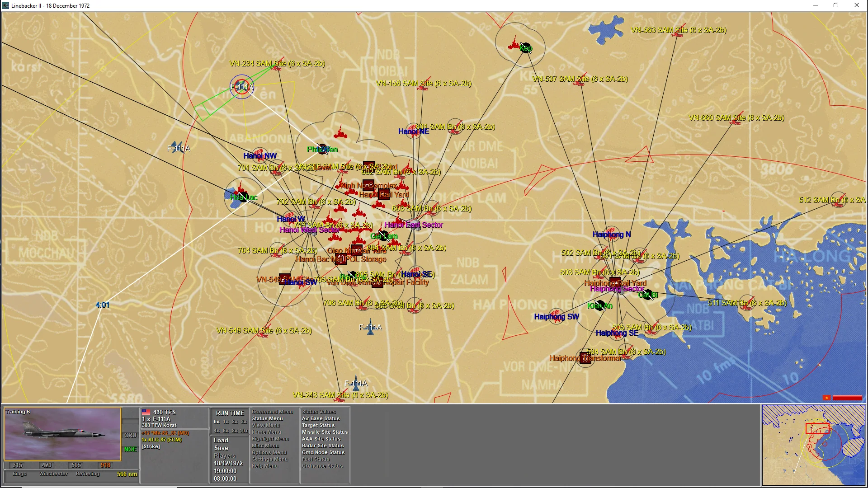Image resolution: width=868 pixels, height=488 pixels.
Task: Click the Cat Bi airfield icon
Action: click(x=648, y=295)
